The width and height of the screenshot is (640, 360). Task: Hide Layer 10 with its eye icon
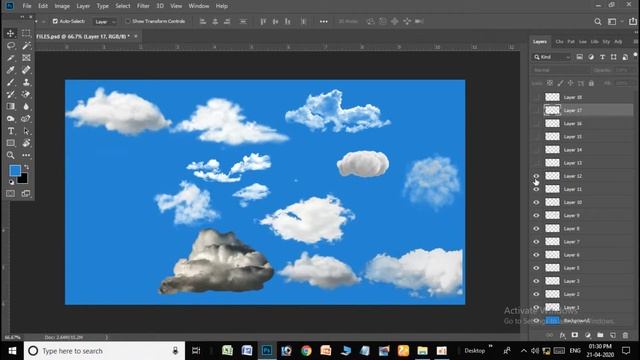pos(536,202)
